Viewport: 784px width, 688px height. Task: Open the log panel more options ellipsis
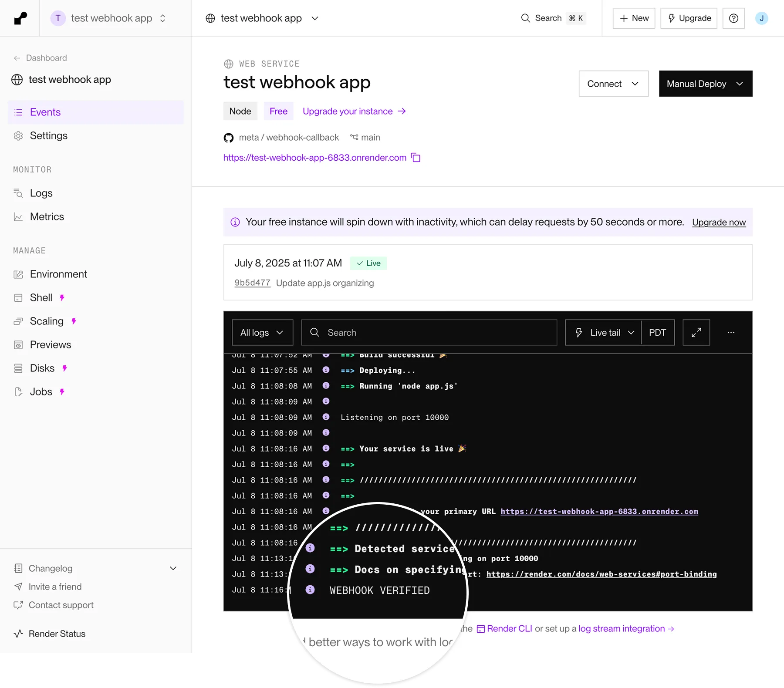click(731, 333)
